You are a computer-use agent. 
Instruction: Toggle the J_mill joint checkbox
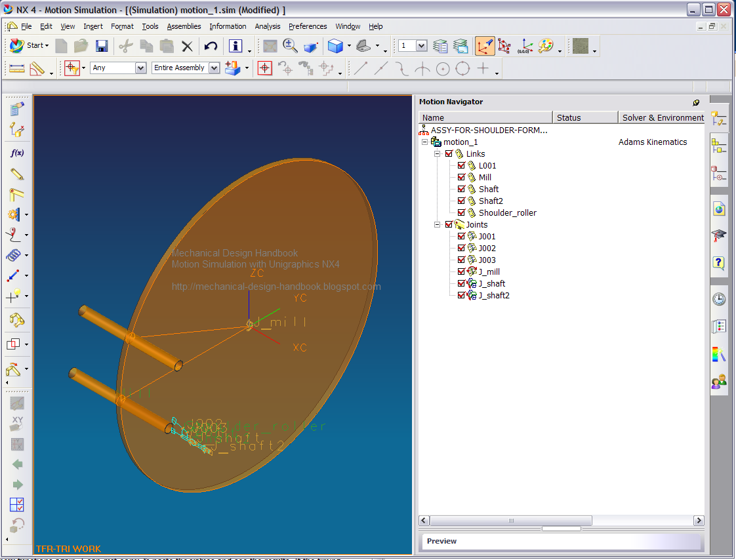[x=461, y=271]
